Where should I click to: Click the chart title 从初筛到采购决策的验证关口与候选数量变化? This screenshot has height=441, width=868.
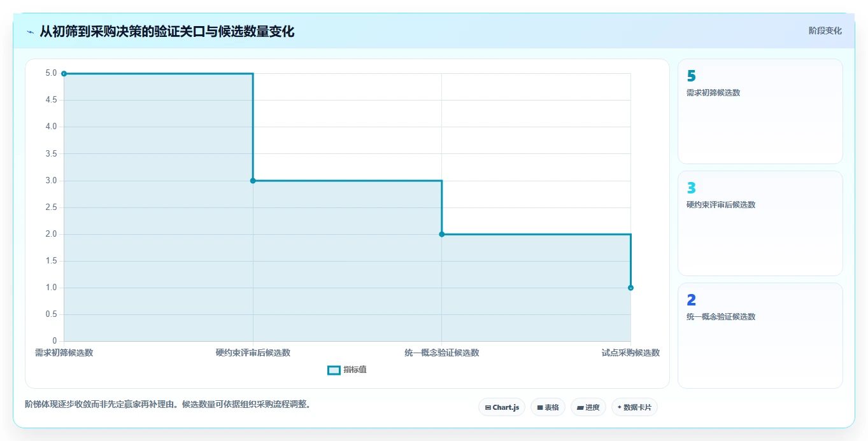(167, 31)
